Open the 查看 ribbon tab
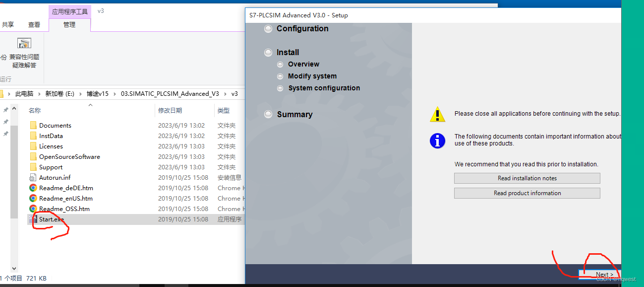 [34, 24]
